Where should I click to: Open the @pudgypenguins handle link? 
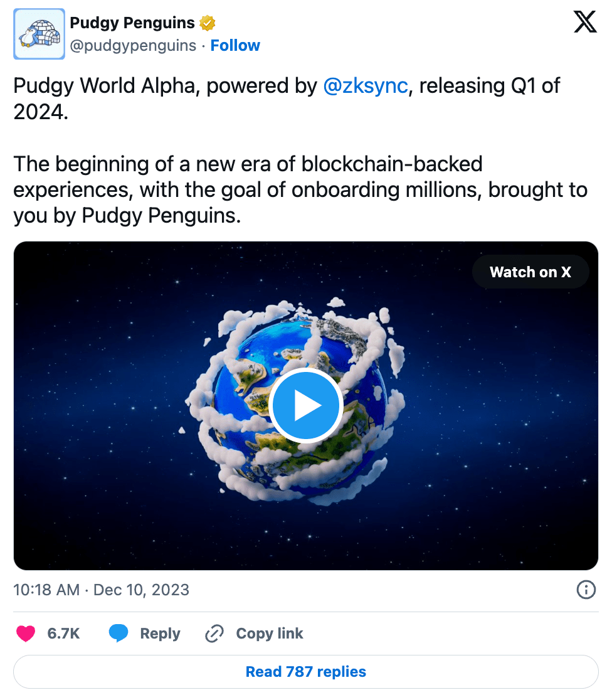point(133,46)
